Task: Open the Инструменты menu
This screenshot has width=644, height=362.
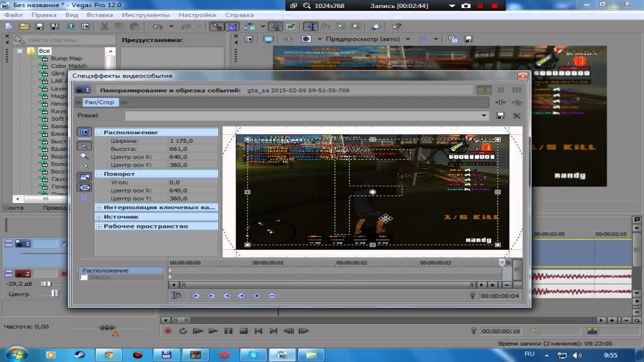Action: [x=145, y=15]
